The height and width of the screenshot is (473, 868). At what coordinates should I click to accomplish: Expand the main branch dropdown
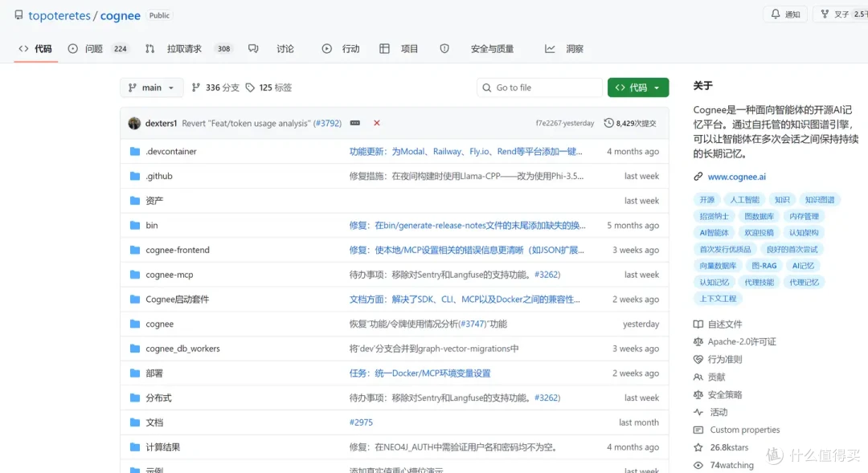[151, 88]
